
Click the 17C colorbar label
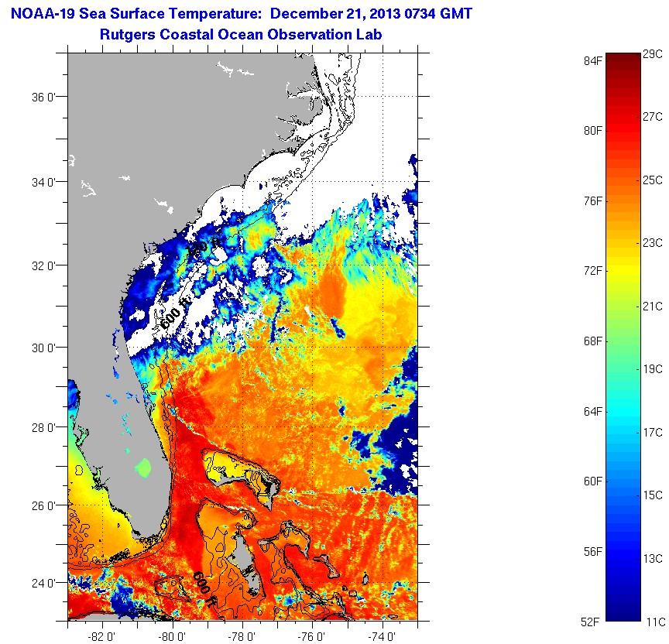point(653,433)
